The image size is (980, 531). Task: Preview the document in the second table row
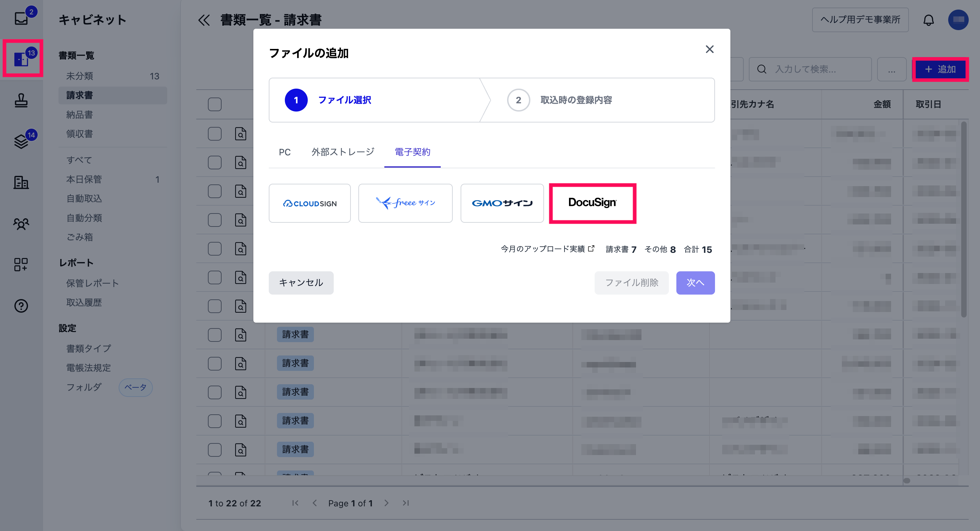pyautogui.click(x=240, y=163)
